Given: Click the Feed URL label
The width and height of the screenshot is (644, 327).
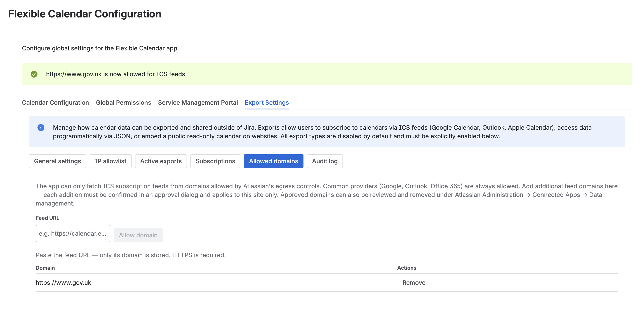Looking at the screenshot, I should pos(48,218).
